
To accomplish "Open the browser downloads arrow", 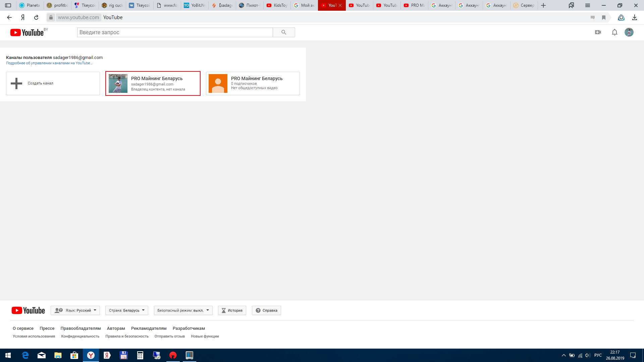I will pyautogui.click(x=635, y=17).
